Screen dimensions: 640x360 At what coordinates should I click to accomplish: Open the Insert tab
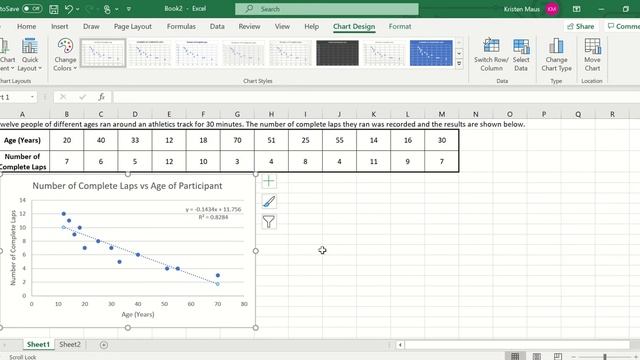pos(60,27)
